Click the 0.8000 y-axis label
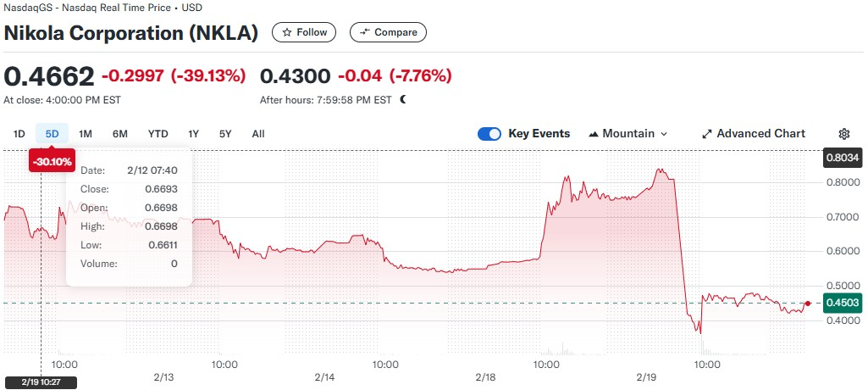Image resolution: width=868 pixels, height=390 pixels. point(842,182)
